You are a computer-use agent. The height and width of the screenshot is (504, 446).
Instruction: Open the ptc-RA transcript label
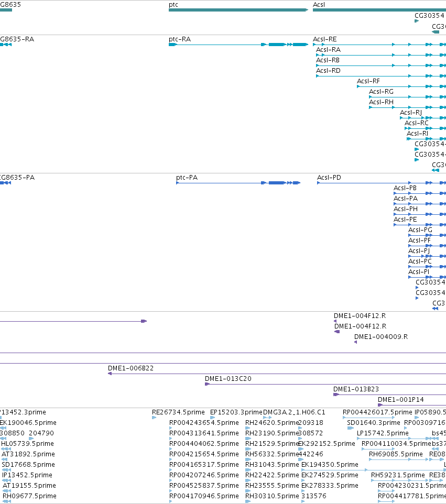pos(180,39)
